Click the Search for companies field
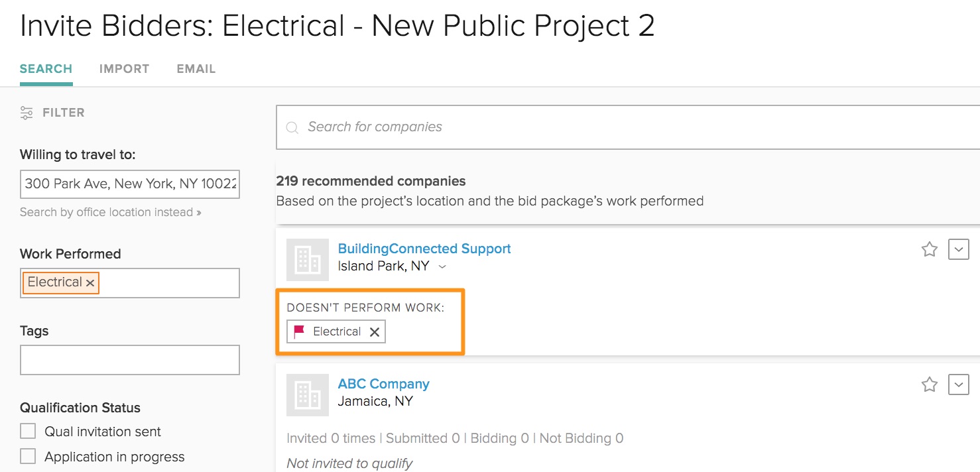The image size is (980, 472). (x=597, y=127)
